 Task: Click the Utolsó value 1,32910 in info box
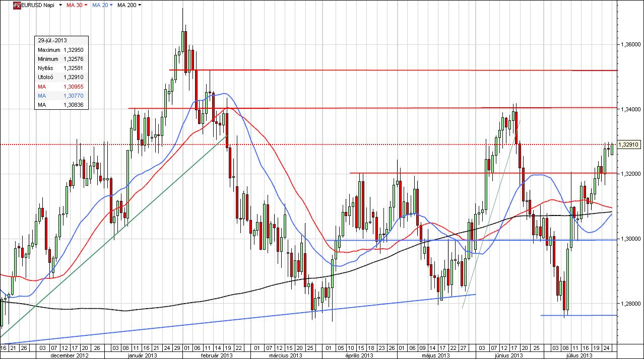coord(73,77)
